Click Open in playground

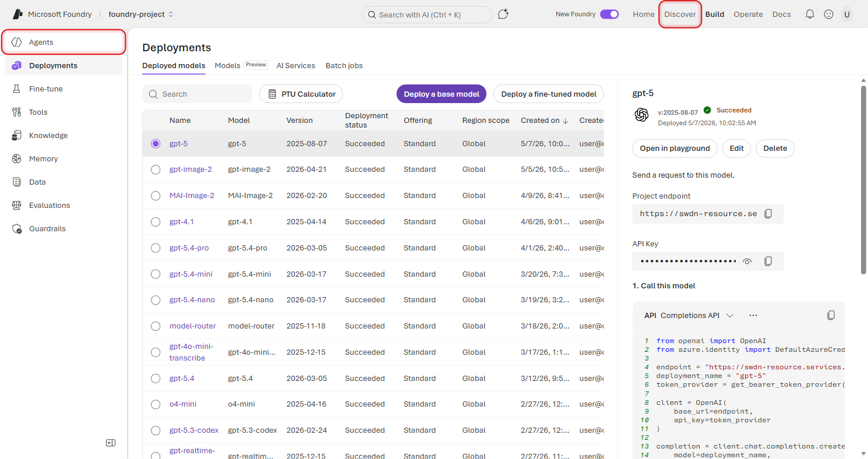coord(675,148)
